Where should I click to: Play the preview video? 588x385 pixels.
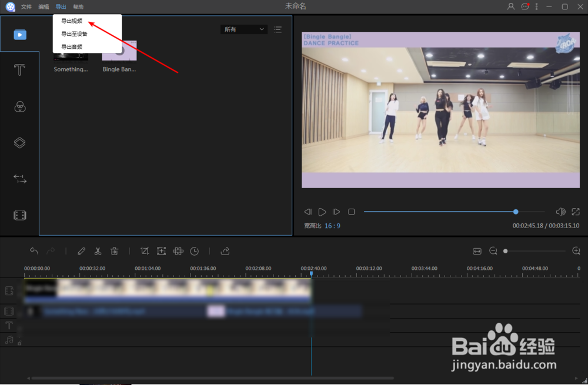(322, 212)
